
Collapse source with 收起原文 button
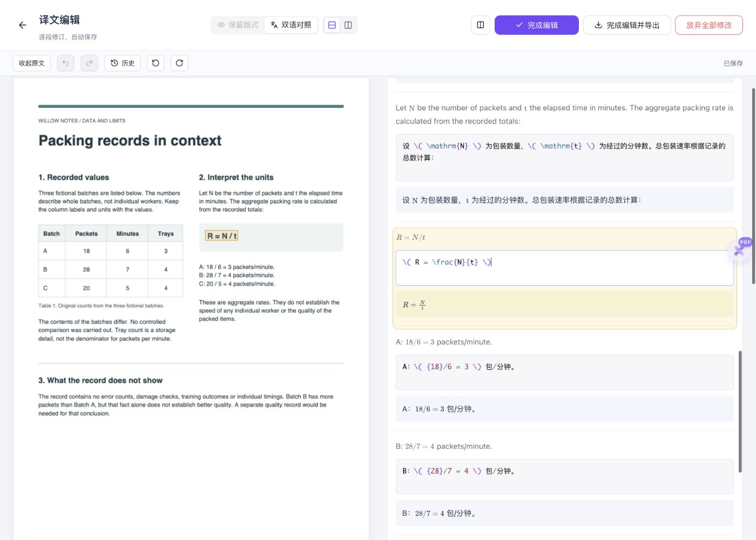32,63
